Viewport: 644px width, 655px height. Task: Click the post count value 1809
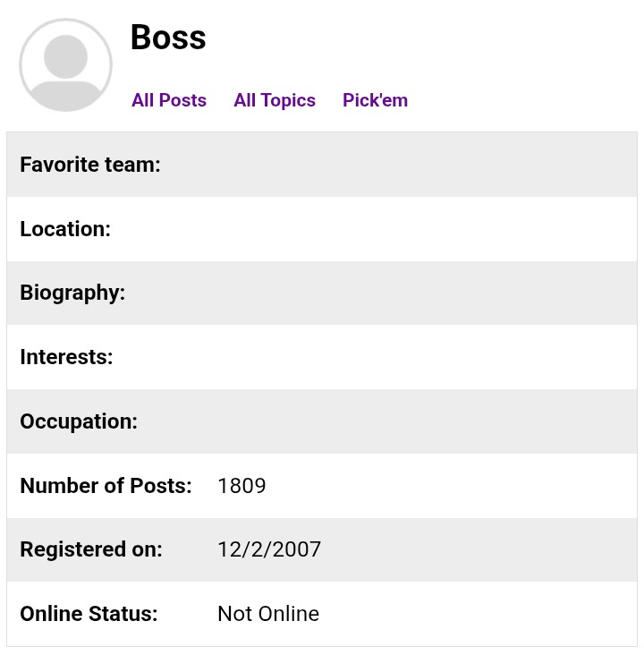pyautogui.click(x=241, y=486)
